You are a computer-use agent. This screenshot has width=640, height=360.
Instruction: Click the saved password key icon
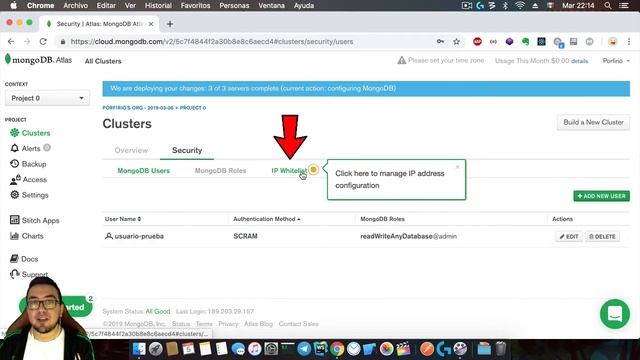pyautogui.click(x=440, y=42)
